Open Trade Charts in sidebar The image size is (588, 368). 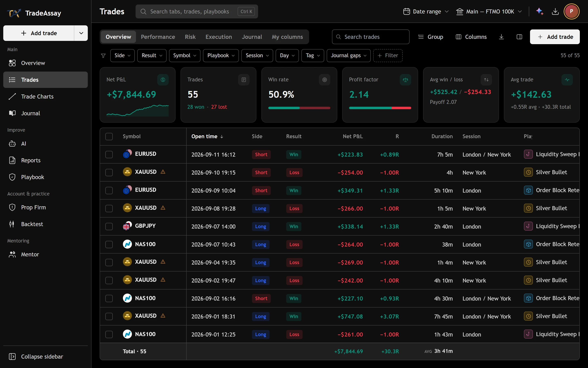[46, 96]
